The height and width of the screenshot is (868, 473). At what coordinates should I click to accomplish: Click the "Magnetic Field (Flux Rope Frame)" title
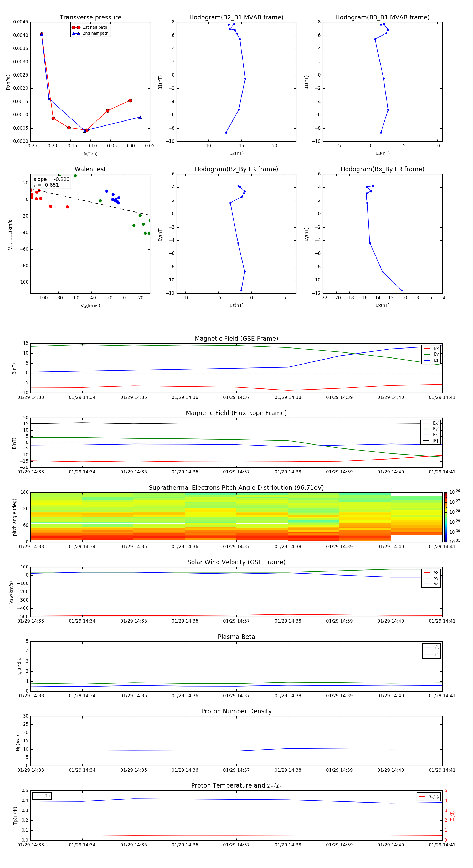[236, 413]
